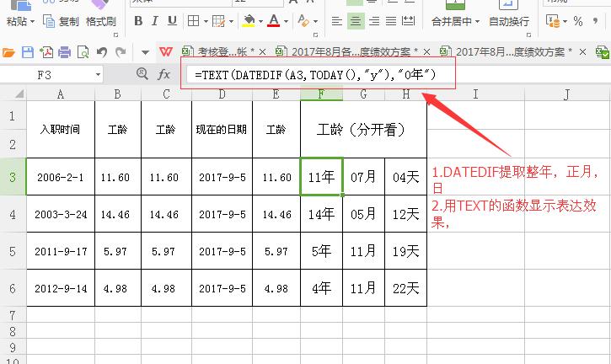Image resolution: width=611 pixels, height=364 pixels.
Task: Select the 现在的日期 header cell
Action: click(222, 130)
